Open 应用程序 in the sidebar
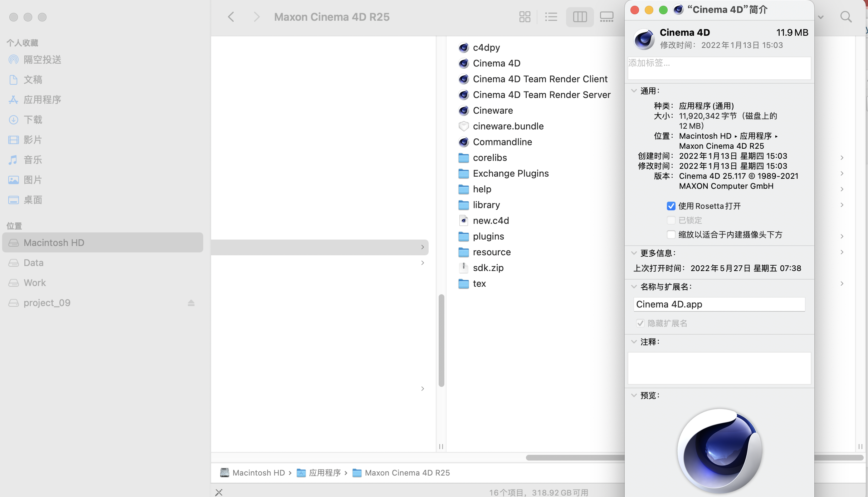The width and height of the screenshot is (868, 497). [x=42, y=100]
